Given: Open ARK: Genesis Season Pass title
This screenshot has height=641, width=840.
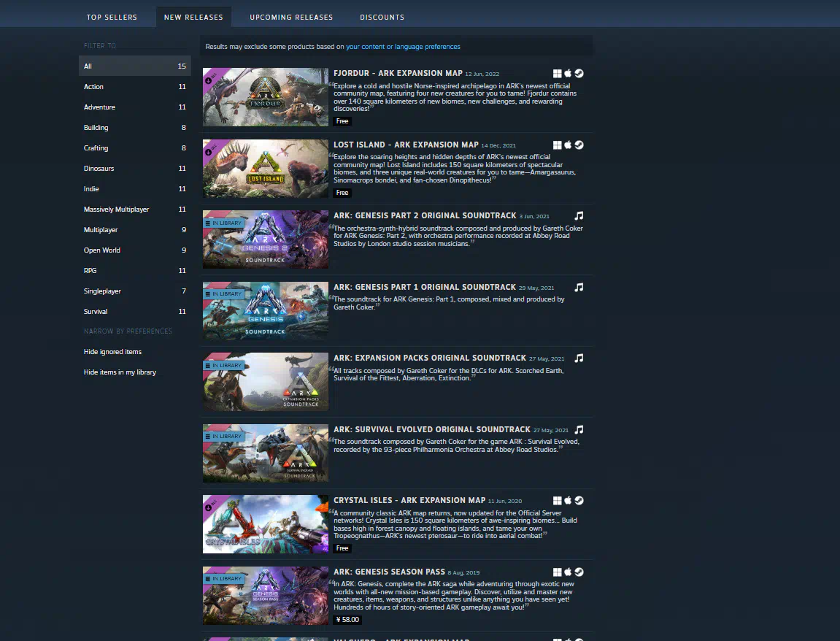Looking at the screenshot, I should (389, 572).
